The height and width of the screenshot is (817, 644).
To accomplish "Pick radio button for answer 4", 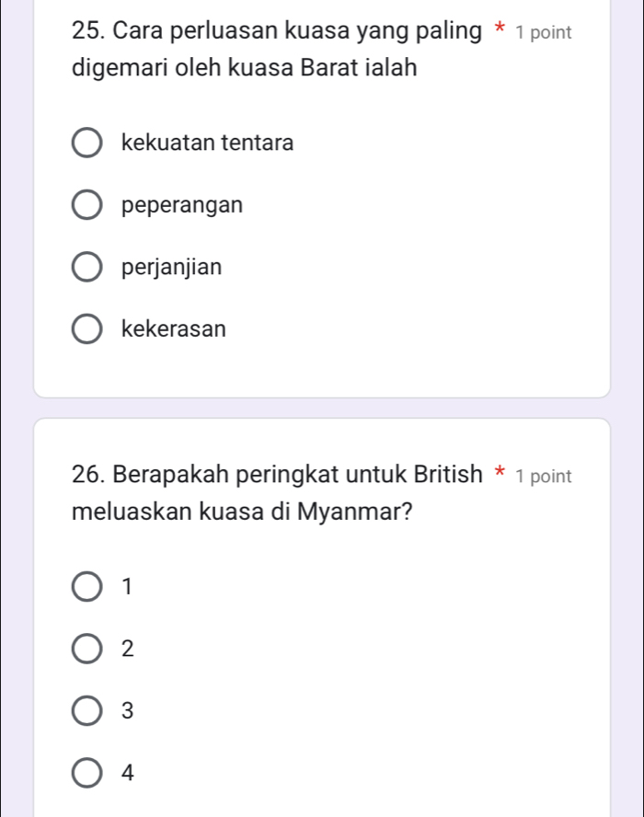I will [87, 774].
